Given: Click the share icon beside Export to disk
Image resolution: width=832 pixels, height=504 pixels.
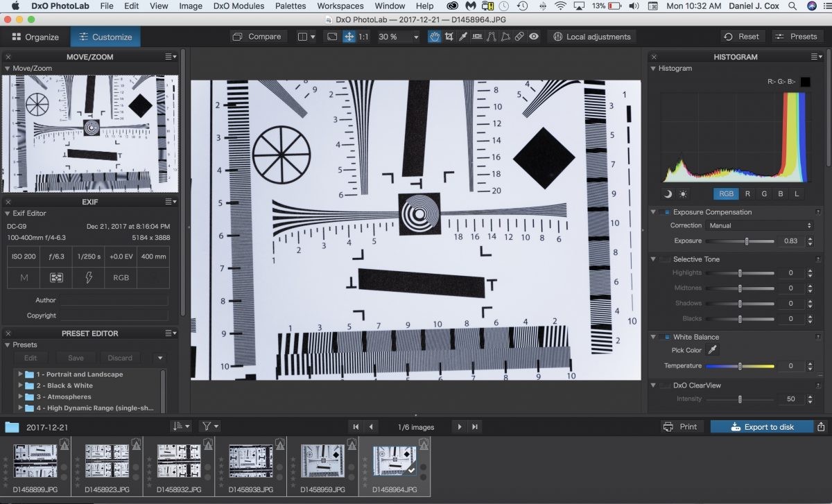Looking at the screenshot, I should point(822,427).
